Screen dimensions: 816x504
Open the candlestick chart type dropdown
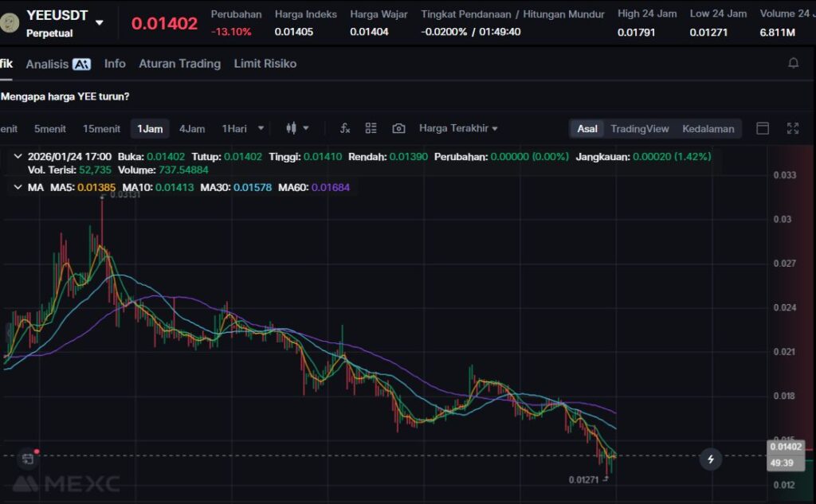tap(296, 128)
